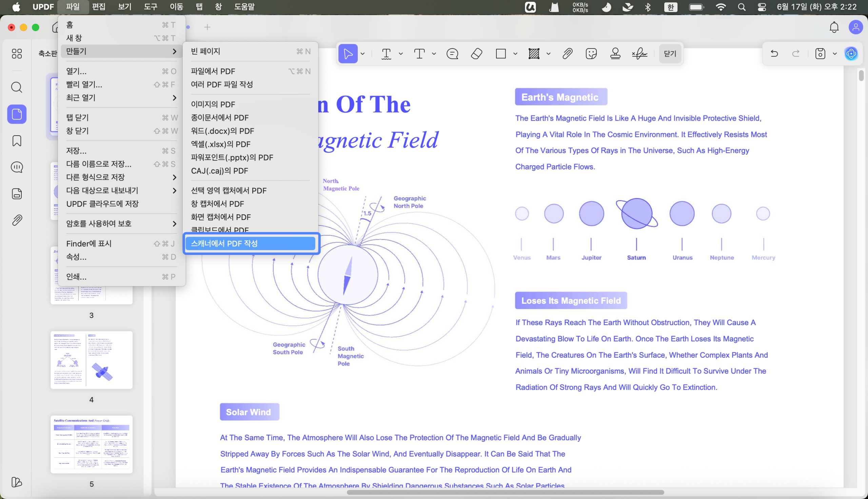Choose 화면 캡처에서 PDF option
The height and width of the screenshot is (499, 868).
point(251,217)
